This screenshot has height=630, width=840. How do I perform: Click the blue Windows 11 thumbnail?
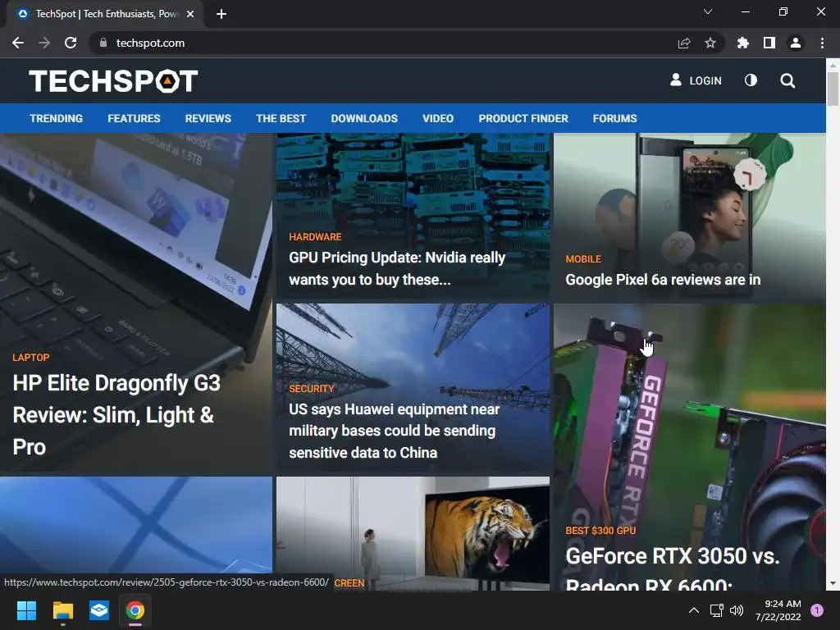click(136, 525)
